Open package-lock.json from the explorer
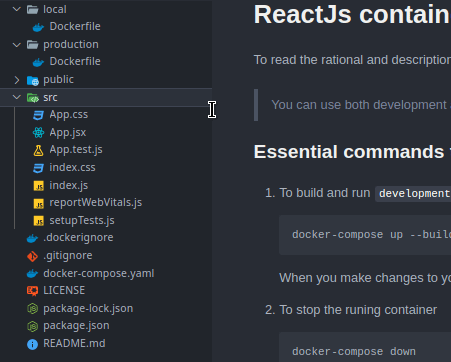The height and width of the screenshot is (362, 451). coord(88,309)
